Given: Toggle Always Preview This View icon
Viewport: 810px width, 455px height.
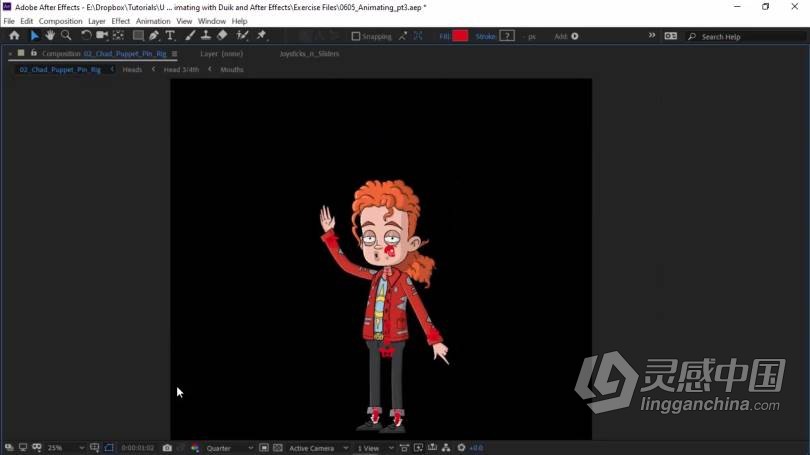Looking at the screenshot, I should [9, 447].
